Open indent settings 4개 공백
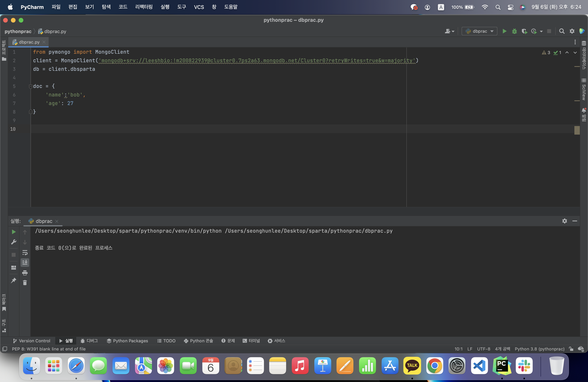The image size is (588, 382). click(502, 349)
